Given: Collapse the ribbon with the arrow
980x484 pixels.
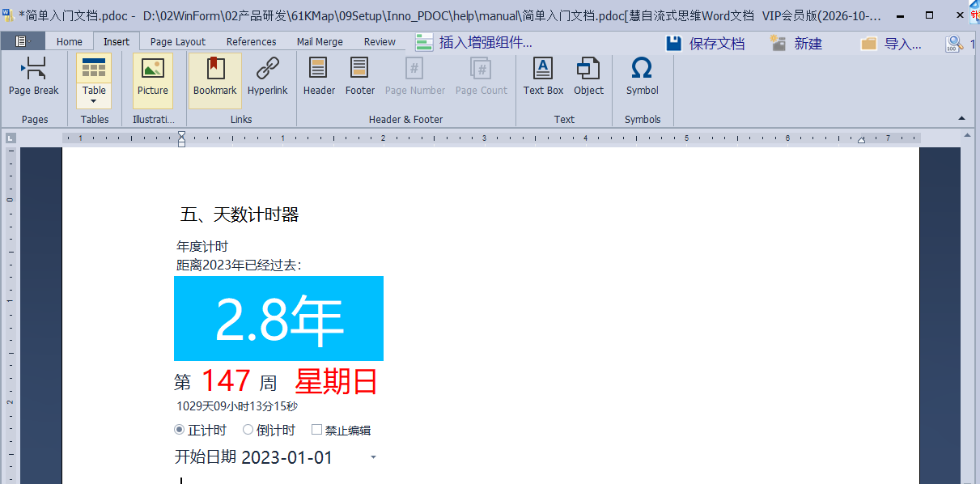Looking at the screenshot, I should pos(963,117).
